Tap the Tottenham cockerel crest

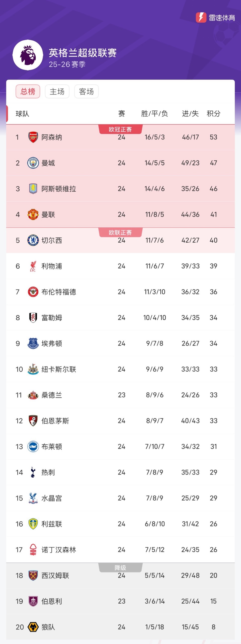tap(33, 472)
